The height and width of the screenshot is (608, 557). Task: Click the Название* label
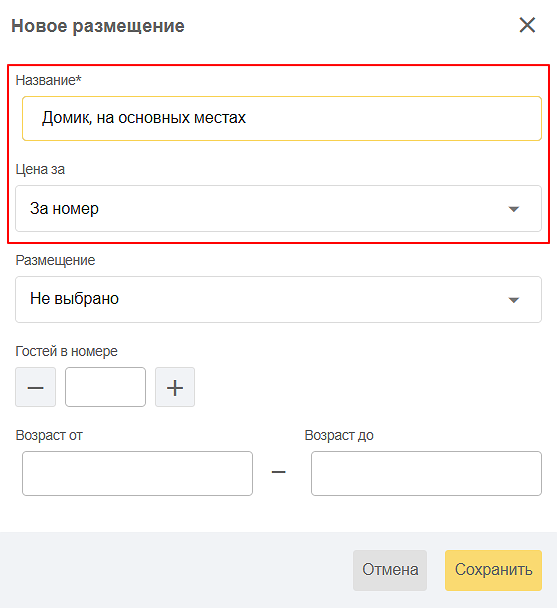(48, 80)
